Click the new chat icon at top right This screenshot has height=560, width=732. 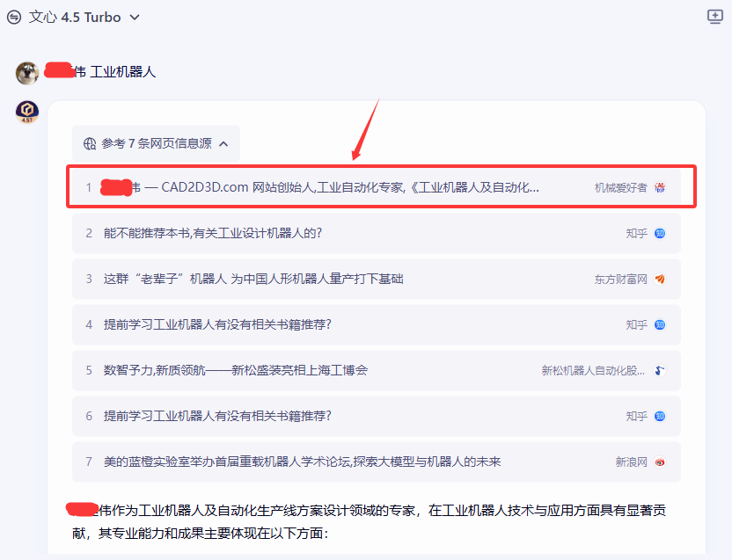pyautogui.click(x=714, y=17)
